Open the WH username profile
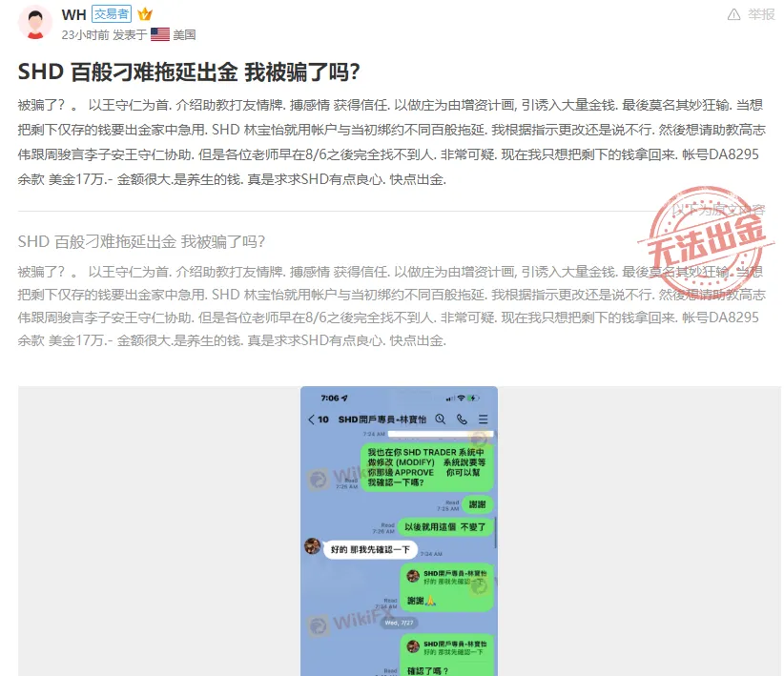 (x=74, y=14)
